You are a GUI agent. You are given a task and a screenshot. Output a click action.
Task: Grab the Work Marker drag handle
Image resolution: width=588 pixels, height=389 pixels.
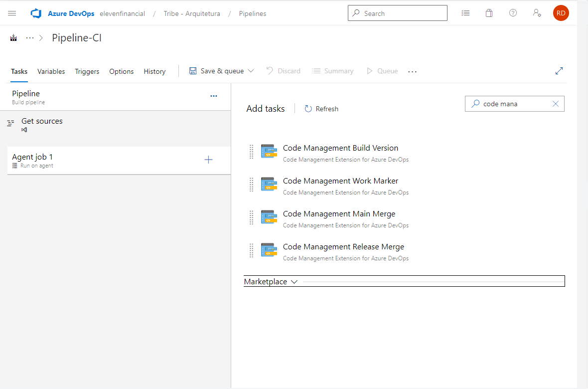pos(252,185)
